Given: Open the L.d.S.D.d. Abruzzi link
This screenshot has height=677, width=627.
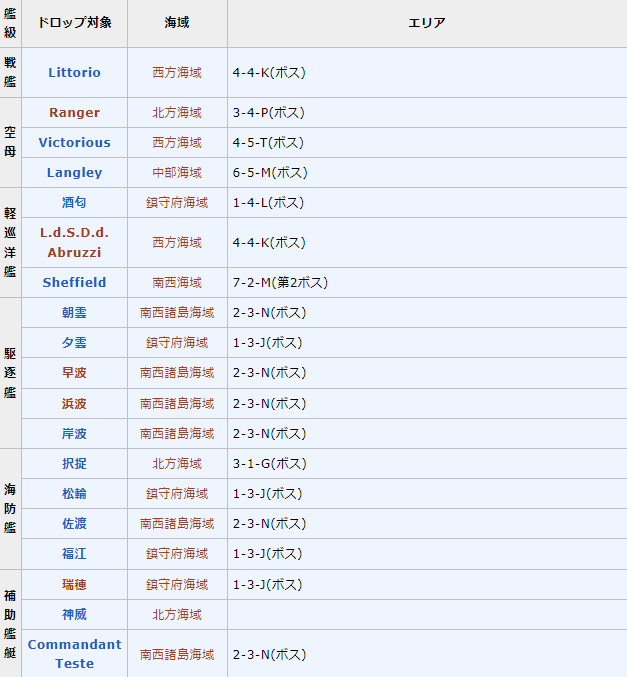Looking at the screenshot, I should coord(74,243).
